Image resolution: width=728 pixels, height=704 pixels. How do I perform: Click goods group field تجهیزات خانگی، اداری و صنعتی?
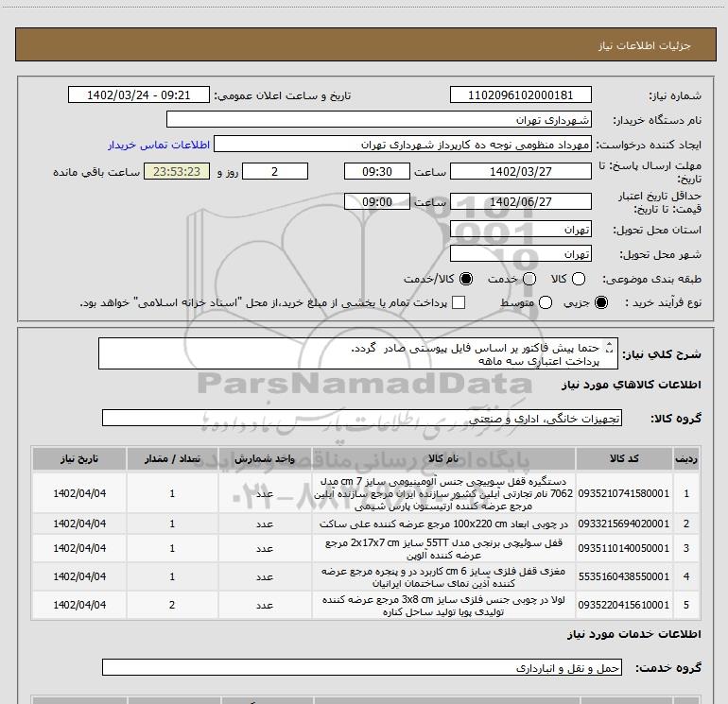tap(362, 418)
